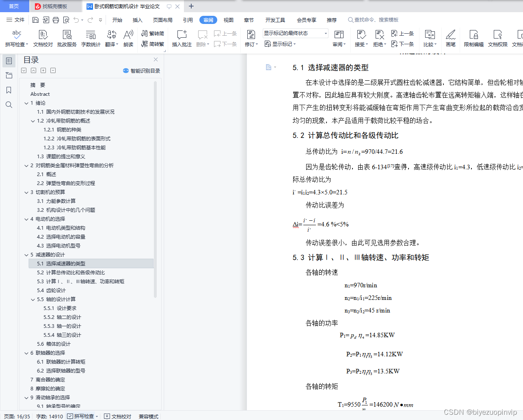This screenshot has width=523, height=420.
Task: Click the print preview icon
Action: [66, 20]
